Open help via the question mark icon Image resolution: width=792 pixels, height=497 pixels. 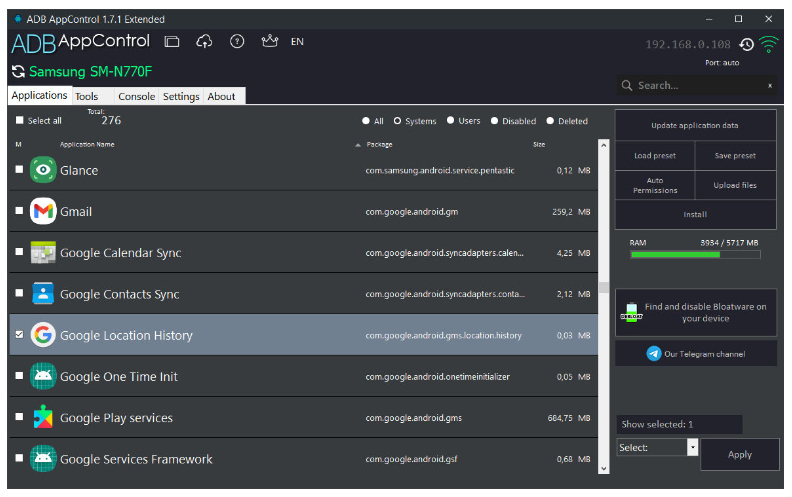[237, 42]
